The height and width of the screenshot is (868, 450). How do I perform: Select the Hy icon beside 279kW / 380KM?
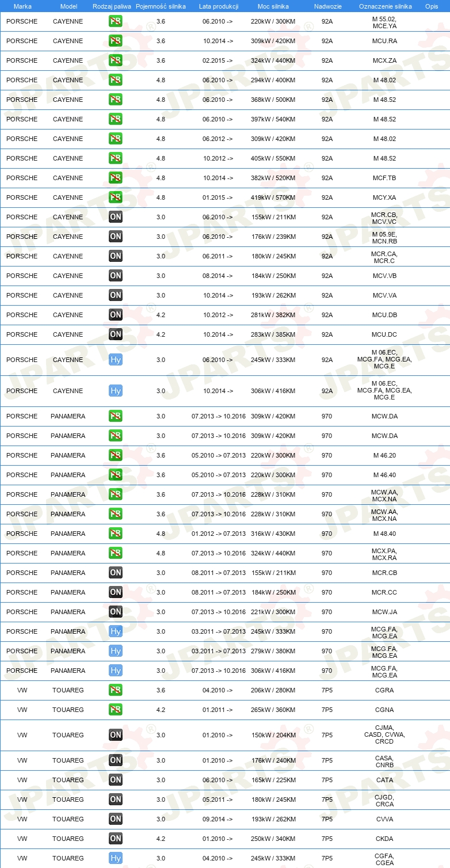(116, 651)
